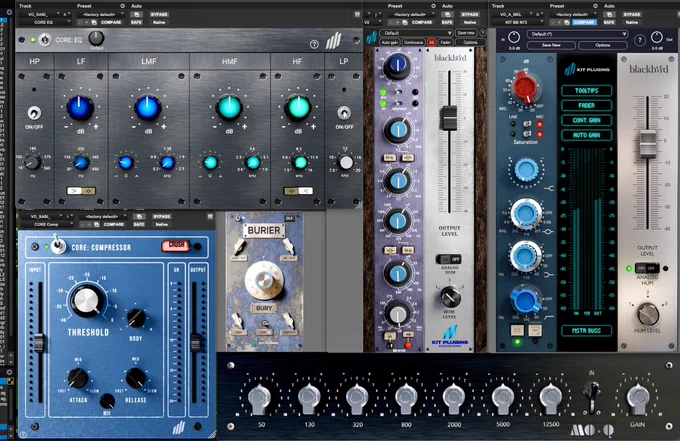Click the BURY button on Burier plugin
Image resolution: width=680 pixels, height=441 pixels.
point(264,308)
